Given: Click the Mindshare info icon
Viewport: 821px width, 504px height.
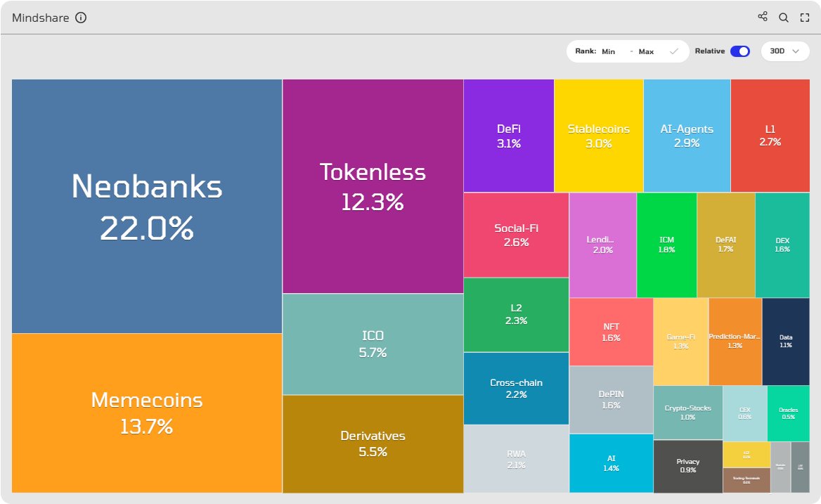Looking at the screenshot, I should 81,18.
